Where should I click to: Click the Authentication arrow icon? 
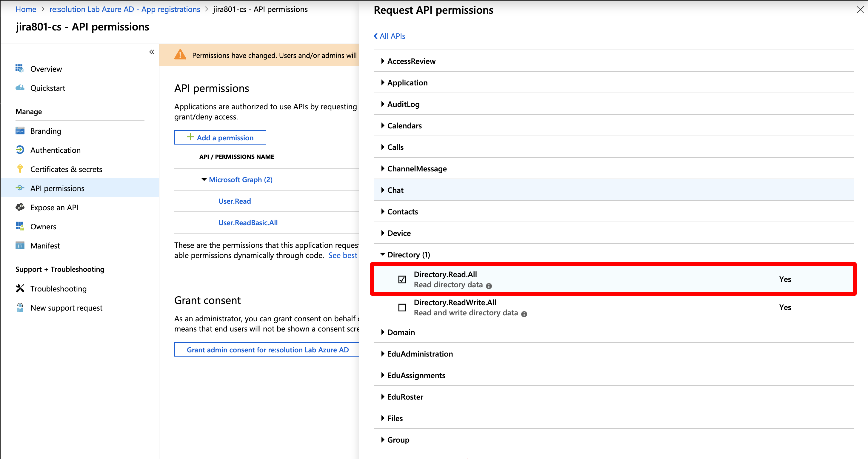pos(20,150)
